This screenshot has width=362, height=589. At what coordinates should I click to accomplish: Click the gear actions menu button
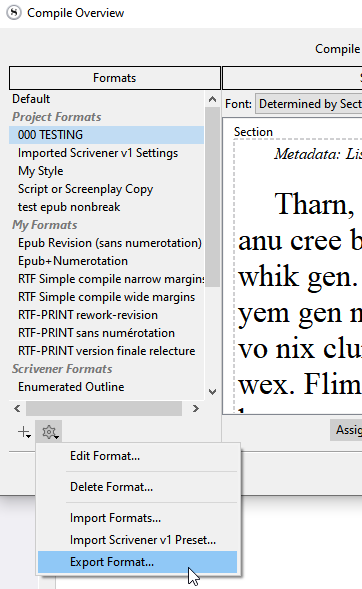coord(49,432)
